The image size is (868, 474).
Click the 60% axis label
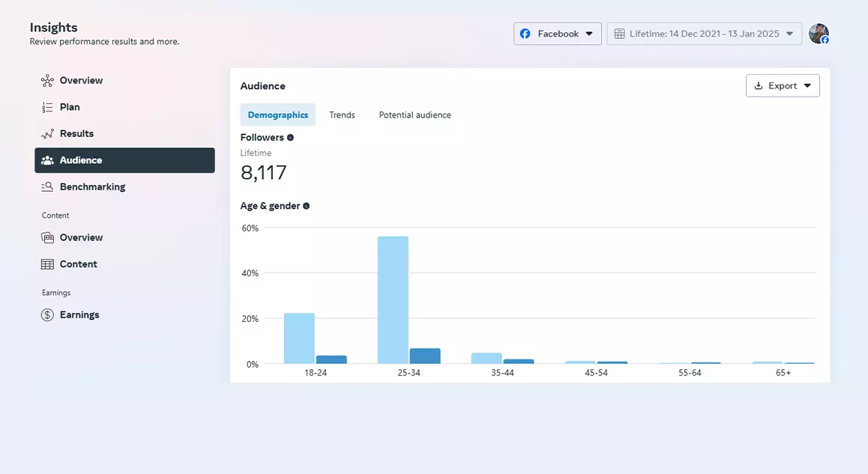pyautogui.click(x=250, y=228)
